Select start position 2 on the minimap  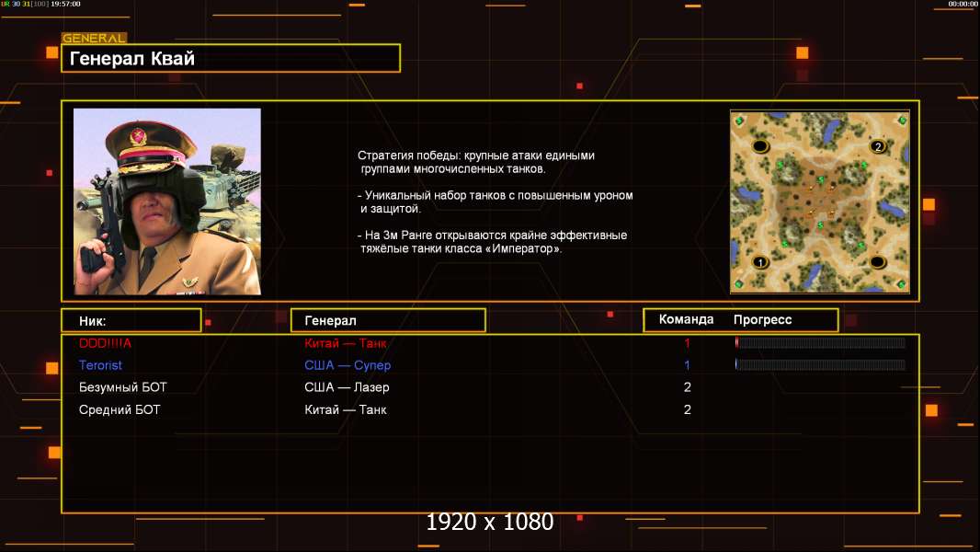878,146
